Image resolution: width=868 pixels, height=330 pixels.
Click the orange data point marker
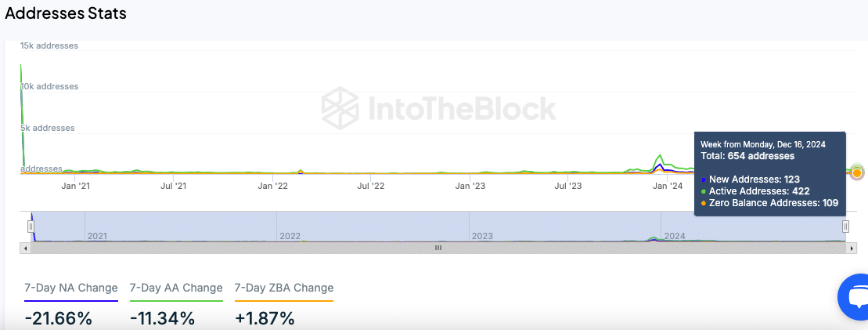coord(857,172)
